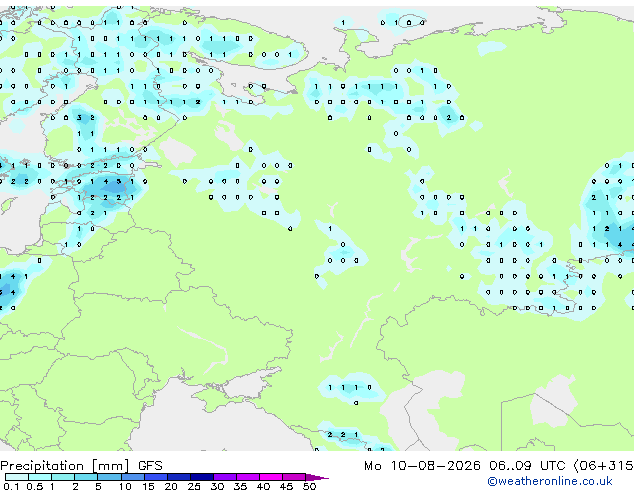Click the '25' legend scale label
634x490 pixels.
pyautogui.click(x=194, y=486)
